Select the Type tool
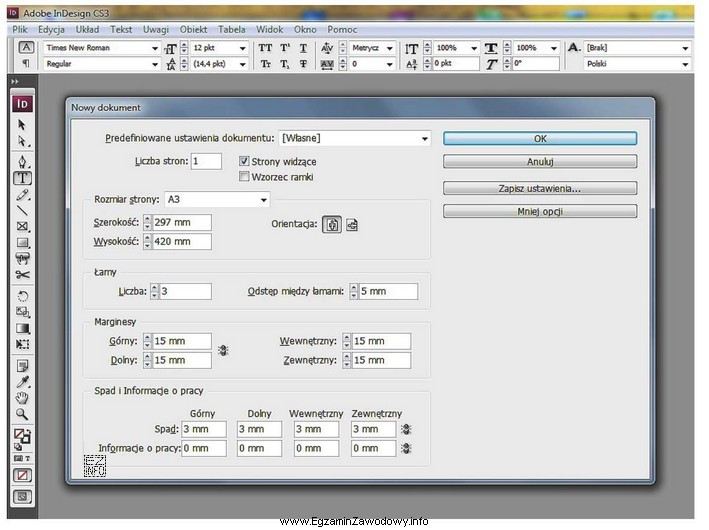The width and height of the screenshot is (709, 530). click(22, 178)
